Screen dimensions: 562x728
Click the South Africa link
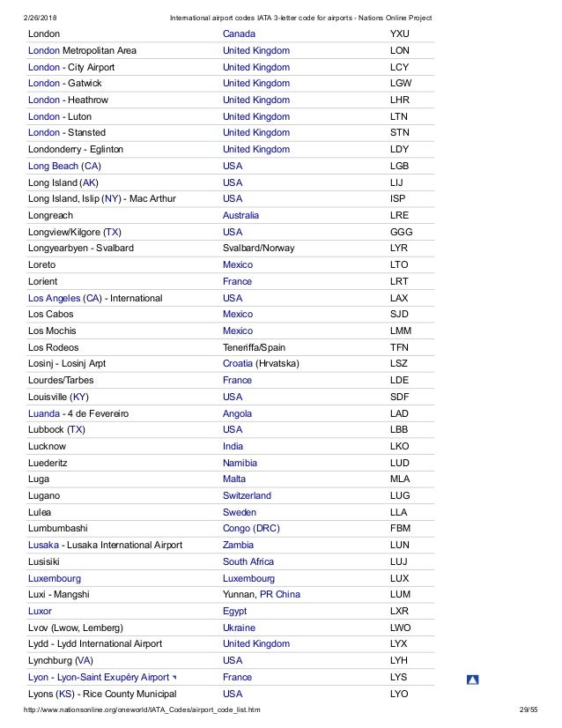click(x=248, y=561)
